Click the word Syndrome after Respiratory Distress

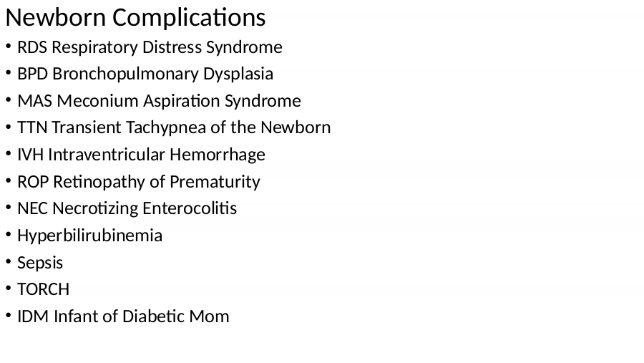coord(244,47)
